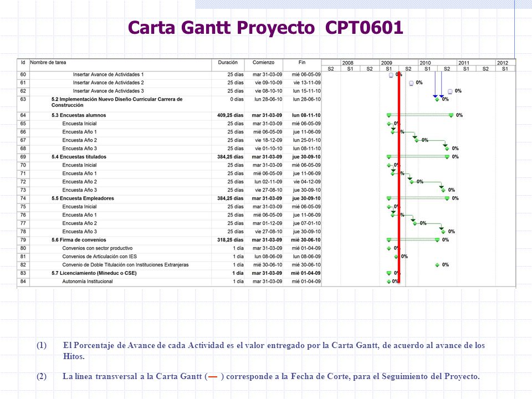Click start date 'lun 02-11-09'
The width and height of the screenshot is (532, 399).
point(268,182)
